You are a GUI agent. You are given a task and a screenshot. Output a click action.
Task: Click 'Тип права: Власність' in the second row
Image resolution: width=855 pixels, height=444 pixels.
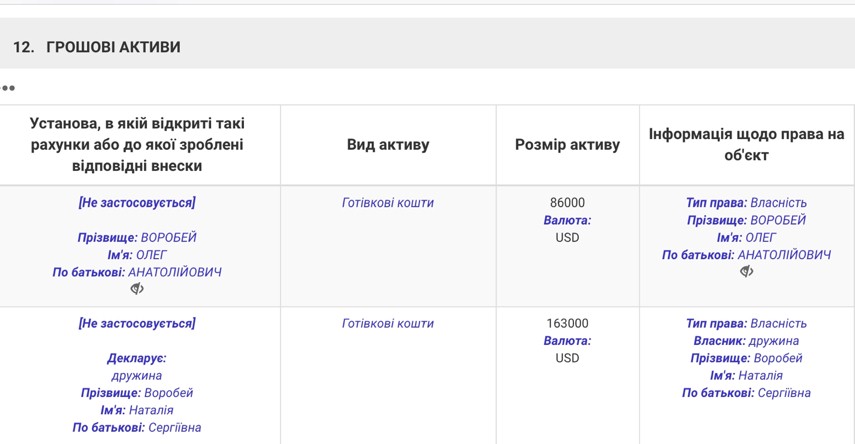pyautogui.click(x=746, y=324)
